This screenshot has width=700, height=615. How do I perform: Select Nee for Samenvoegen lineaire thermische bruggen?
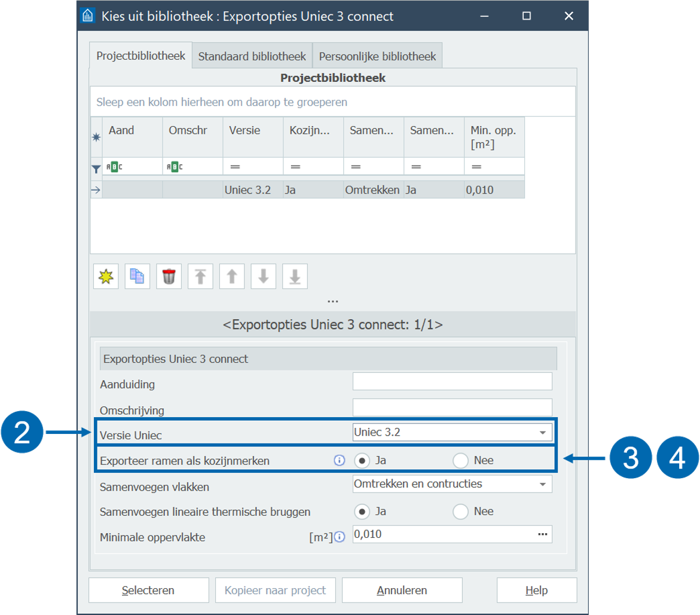[460, 512]
